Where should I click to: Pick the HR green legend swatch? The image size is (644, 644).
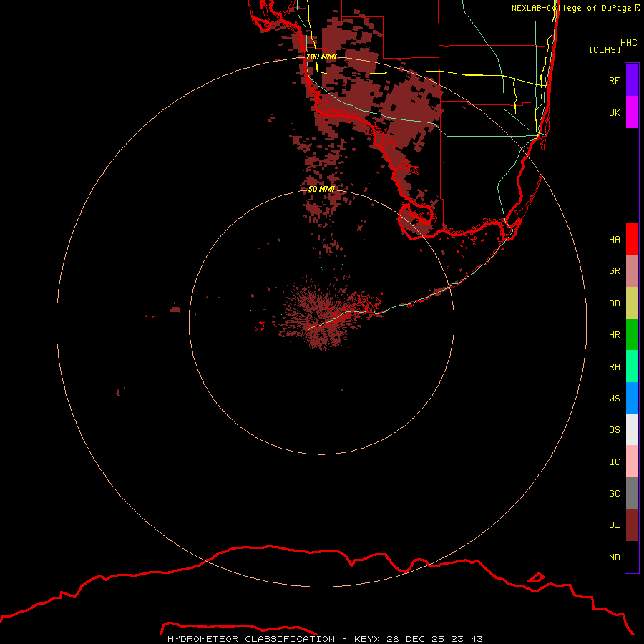632,335
